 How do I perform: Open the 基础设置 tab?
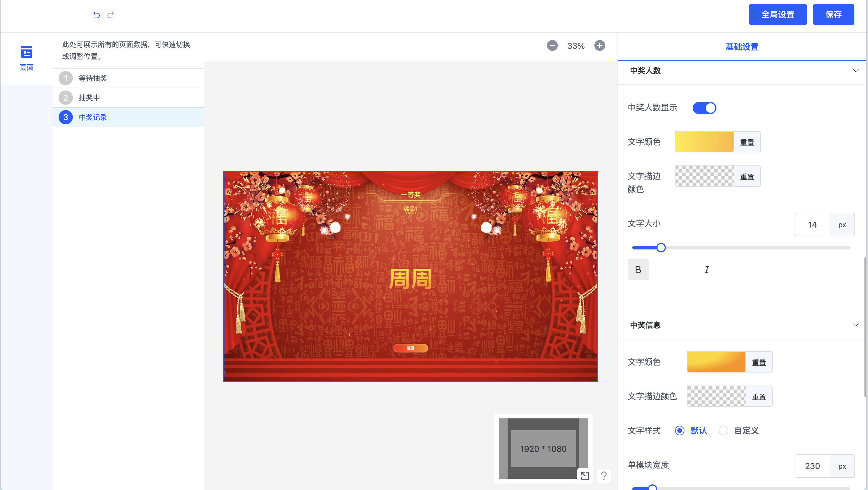click(742, 47)
